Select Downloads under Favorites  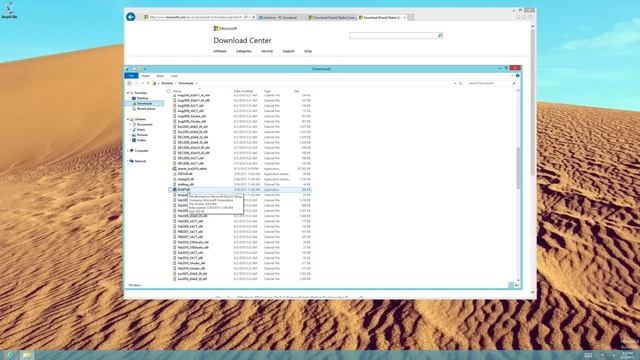pyautogui.click(x=144, y=104)
